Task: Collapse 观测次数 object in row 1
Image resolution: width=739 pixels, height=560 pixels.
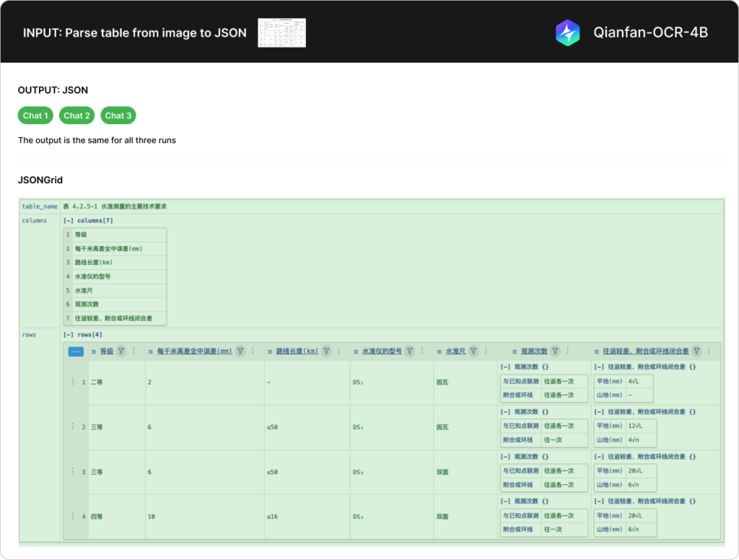Action: click(505, 367)
